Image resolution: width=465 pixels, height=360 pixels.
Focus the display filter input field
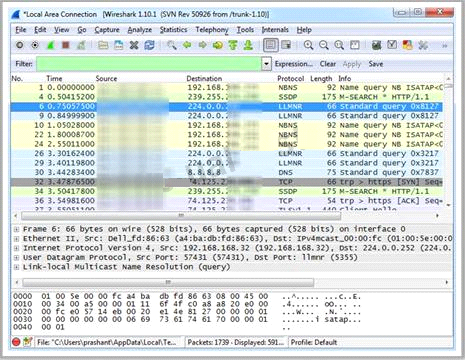[149, 64]
